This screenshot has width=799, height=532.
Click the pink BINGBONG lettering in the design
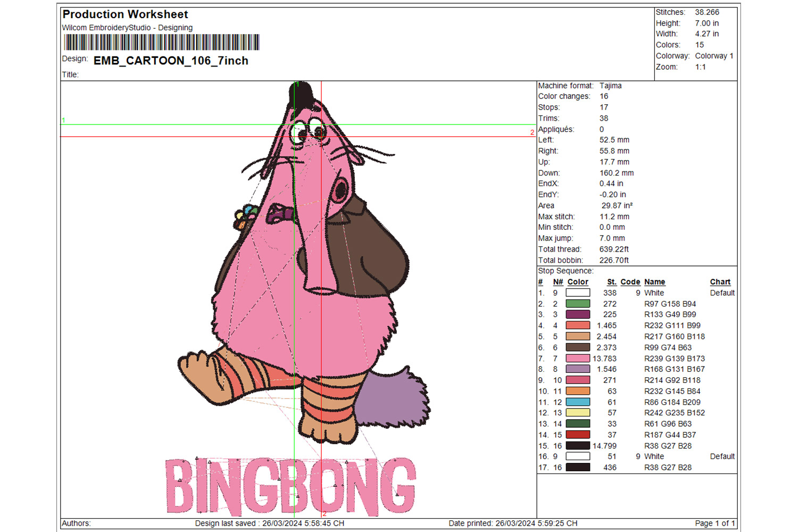coord(290,486)
